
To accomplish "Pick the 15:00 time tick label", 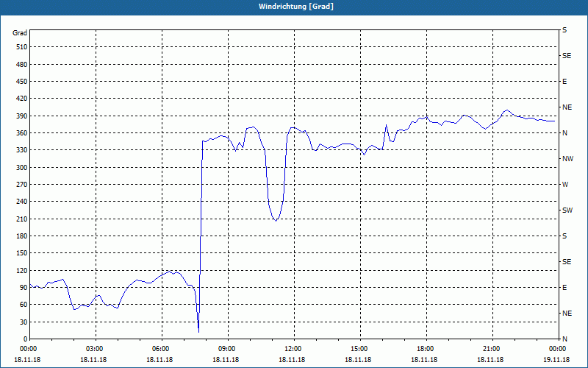I will [x=360, y=349].
